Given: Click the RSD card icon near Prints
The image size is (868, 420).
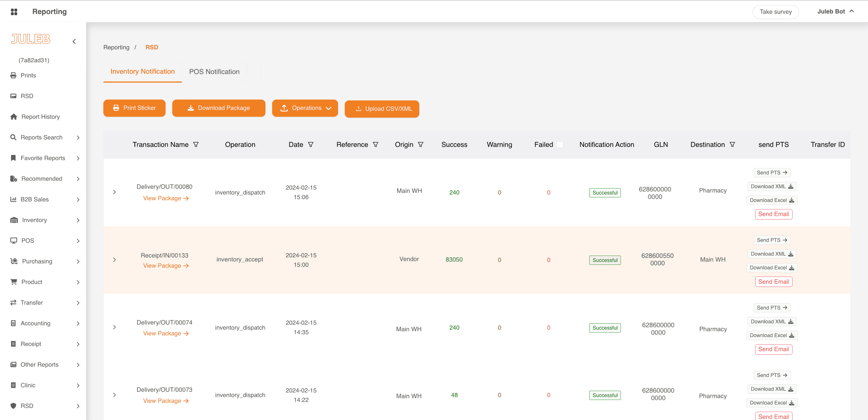Looking at the screenshot, I should (13, 96).
